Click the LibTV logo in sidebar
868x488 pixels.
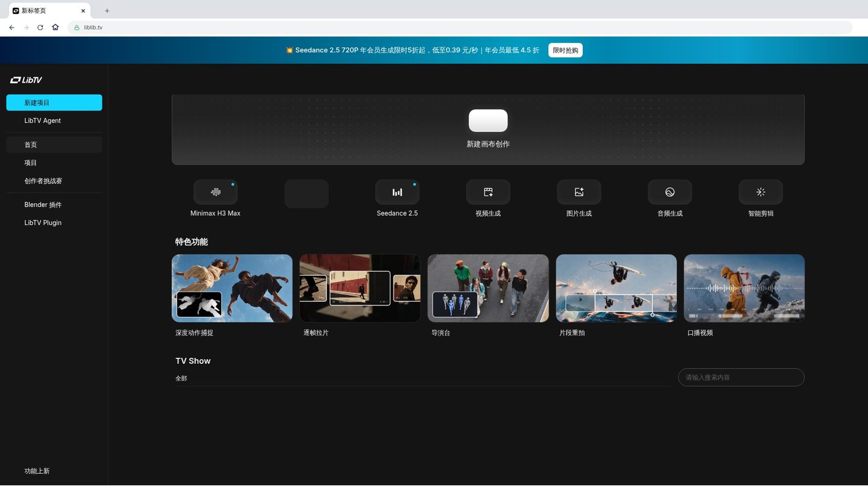pos(26,80)
